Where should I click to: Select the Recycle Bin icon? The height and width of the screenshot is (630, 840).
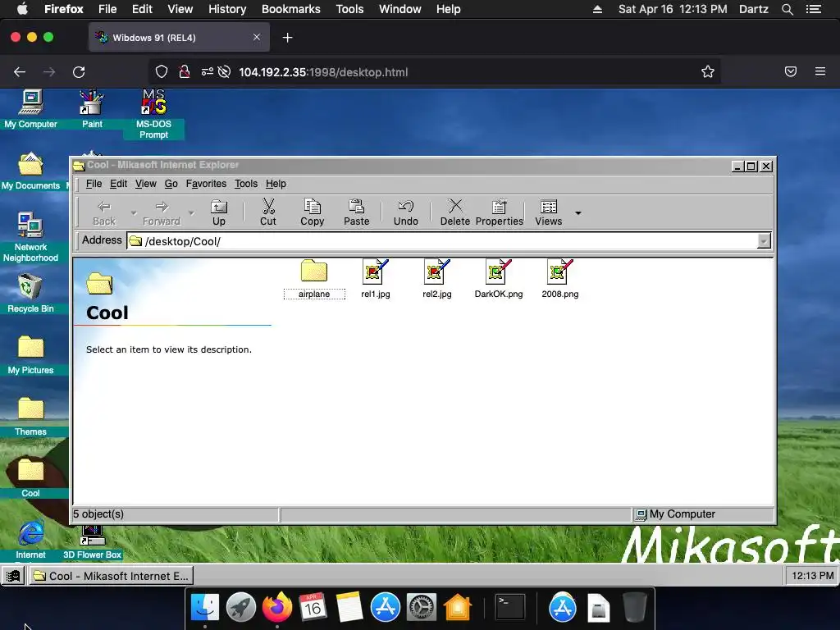click(30, 294)
